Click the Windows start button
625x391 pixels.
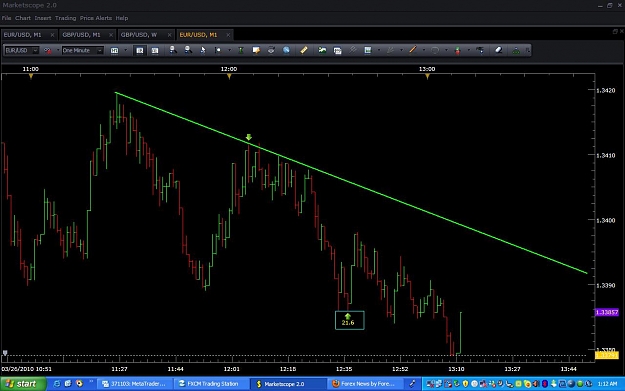(23, 384)
